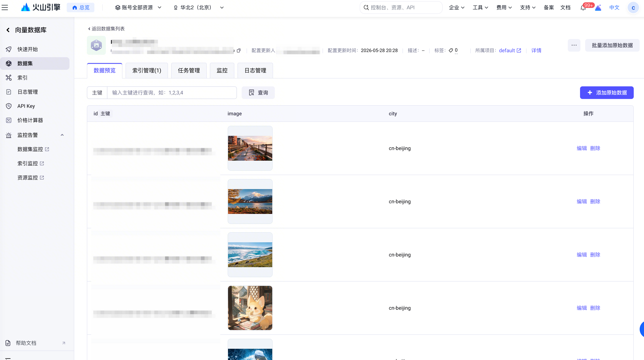Viewport: 644px width, 360px height.
Task: Open the 支持 menu
Action: click(528, 7)
